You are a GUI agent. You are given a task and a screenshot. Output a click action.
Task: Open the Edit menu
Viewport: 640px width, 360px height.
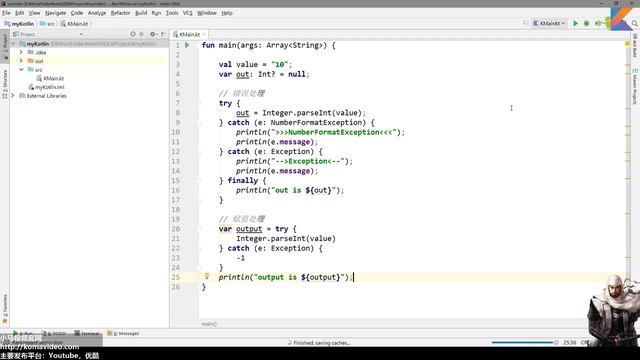point(20,13)
